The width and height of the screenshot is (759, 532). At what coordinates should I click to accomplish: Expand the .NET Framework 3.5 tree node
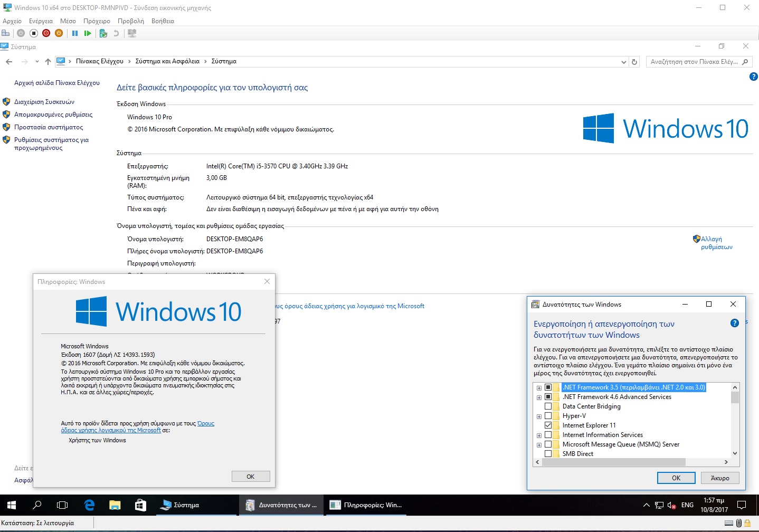(x=539, y=388)
